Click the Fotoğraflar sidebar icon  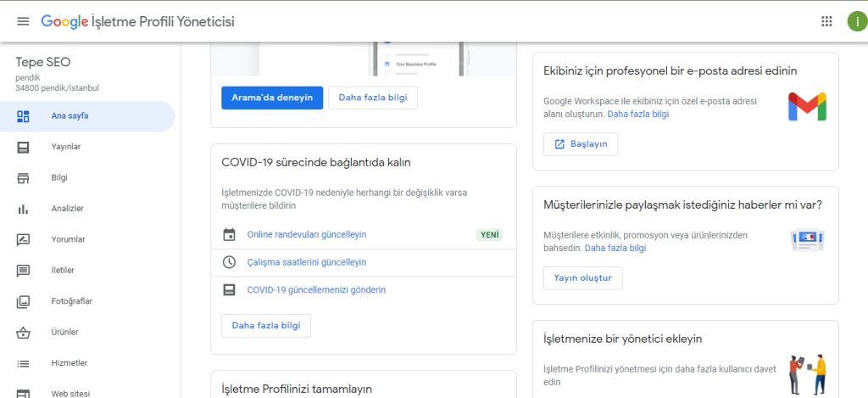[24, 301]
